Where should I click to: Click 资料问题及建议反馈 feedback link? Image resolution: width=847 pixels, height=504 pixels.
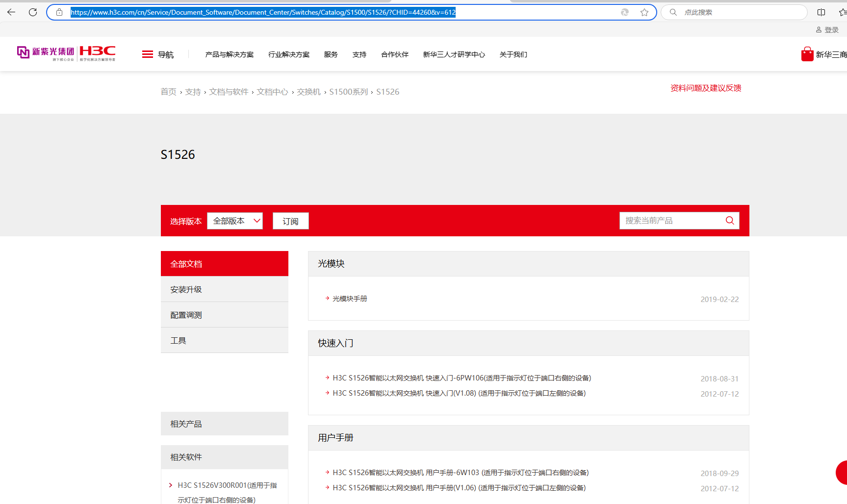pyautogui.click(x=705, y=88)
